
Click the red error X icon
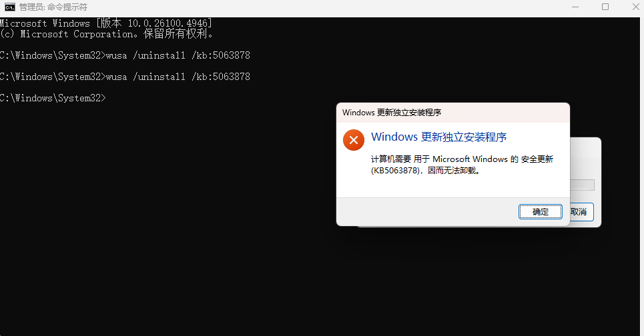coord(354,140)
